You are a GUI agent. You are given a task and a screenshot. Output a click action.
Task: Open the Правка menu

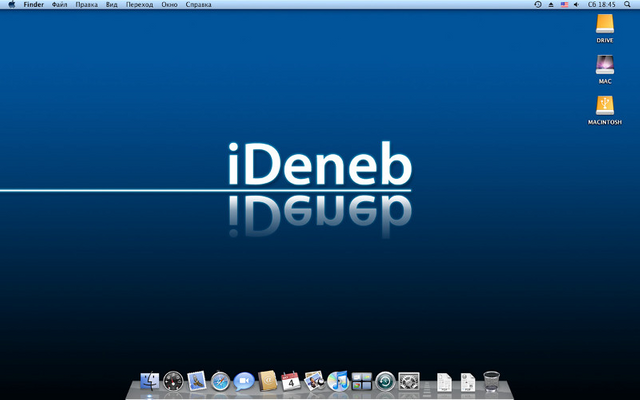point(87,4)
